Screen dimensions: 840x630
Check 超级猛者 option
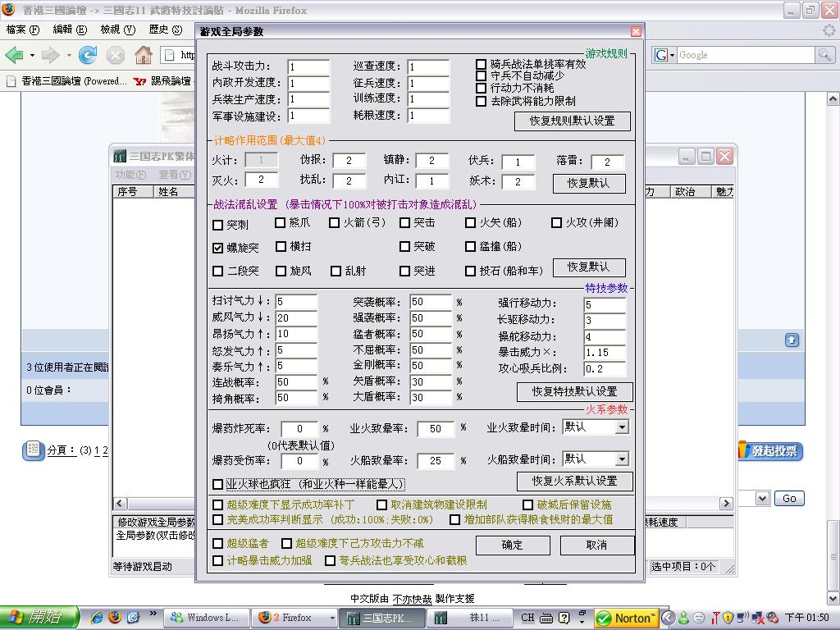pyautogui.click(x=217, y=543)
